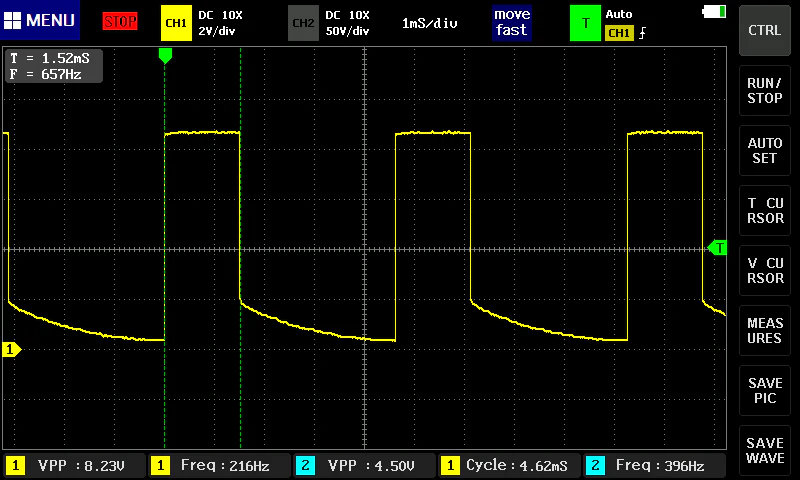Click the F = 657Hz cursor readout
The width and height of the screenshot is (800, 480).
click(46, 74)
